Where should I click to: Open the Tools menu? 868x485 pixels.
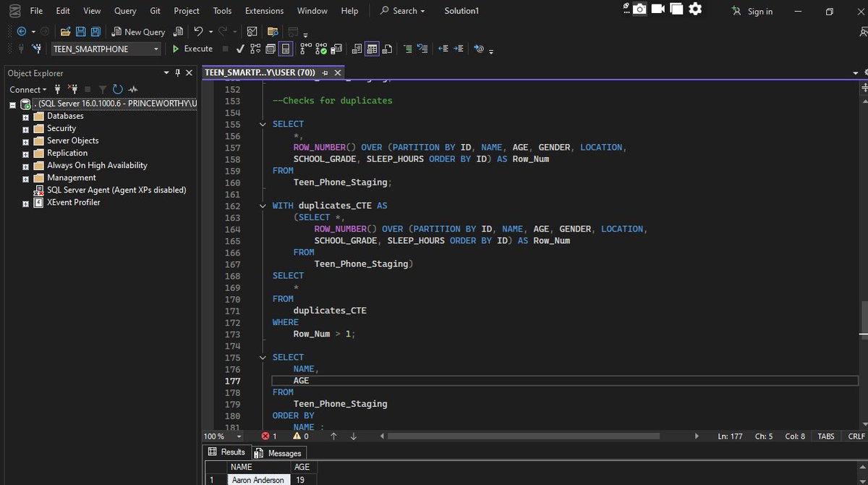222,11
